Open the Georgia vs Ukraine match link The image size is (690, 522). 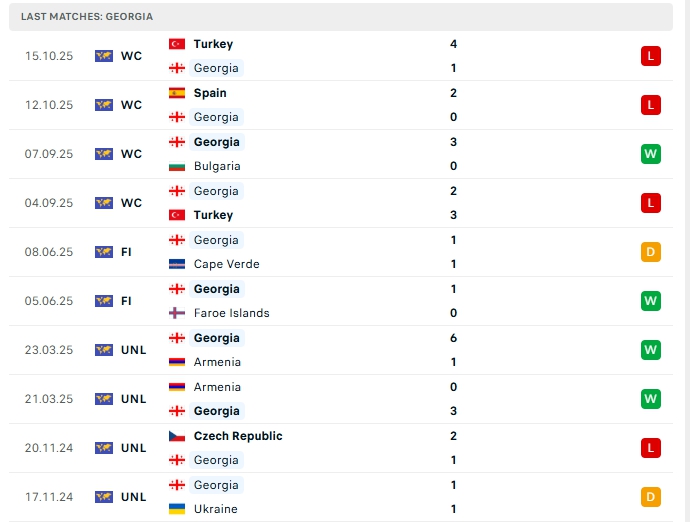[x=340, y=497]
